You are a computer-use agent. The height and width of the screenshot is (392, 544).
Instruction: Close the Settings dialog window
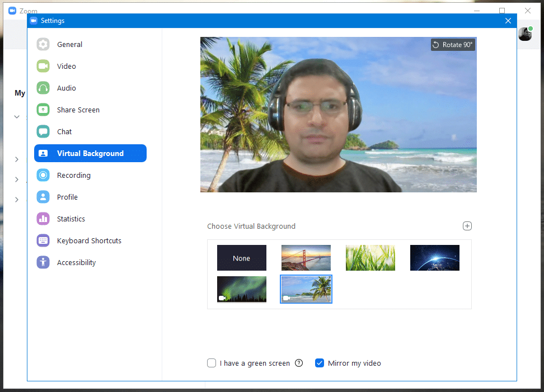pos(508,21)
